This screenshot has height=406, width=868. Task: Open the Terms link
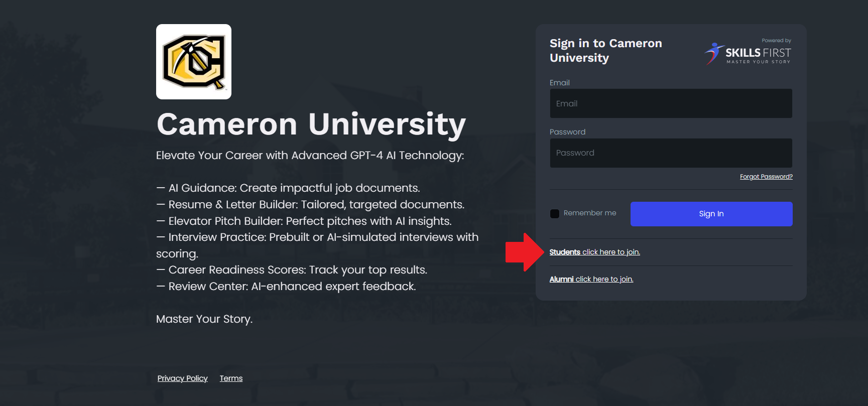pyautogui.click(x=231, y=378)
